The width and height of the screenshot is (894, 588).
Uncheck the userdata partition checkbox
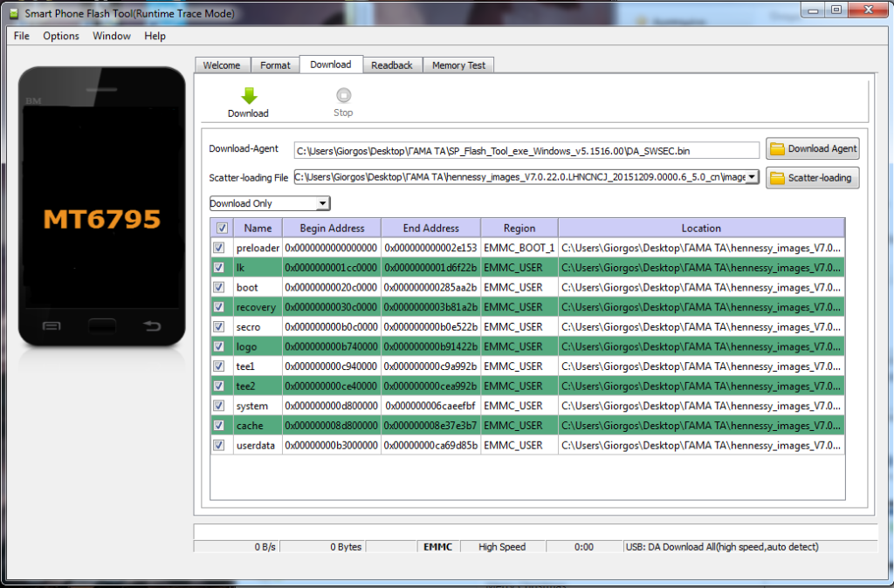point(219,445)
